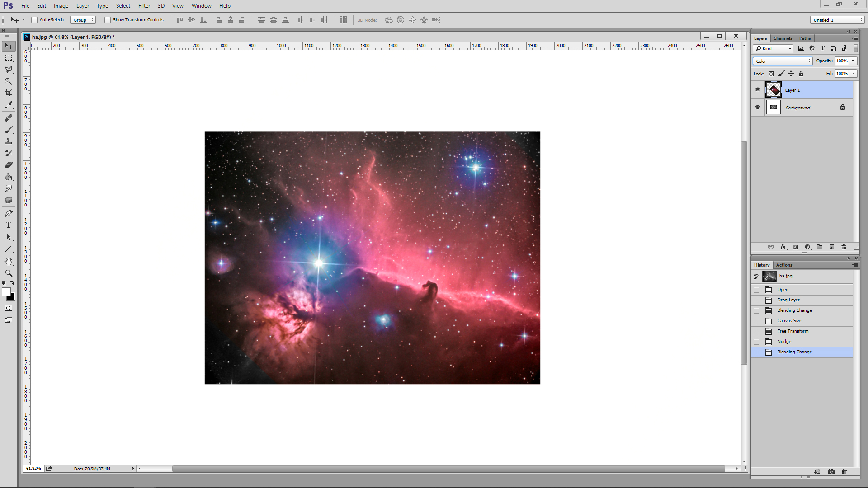Select the Zoom tool

point(9,273)
